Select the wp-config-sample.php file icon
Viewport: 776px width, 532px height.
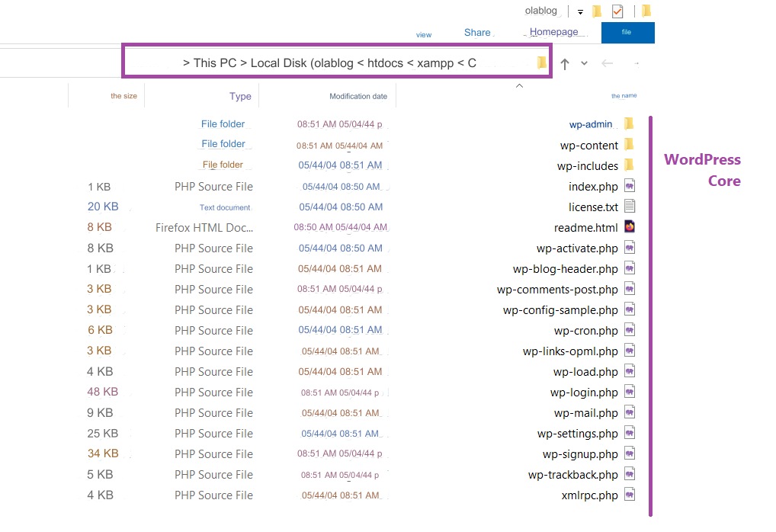tap(630, 309)
